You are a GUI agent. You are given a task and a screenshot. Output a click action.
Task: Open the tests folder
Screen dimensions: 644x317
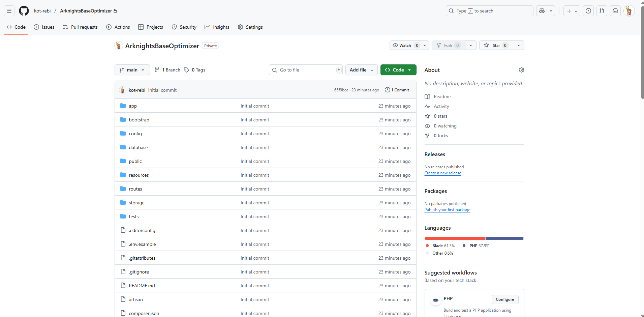(134, 217)
